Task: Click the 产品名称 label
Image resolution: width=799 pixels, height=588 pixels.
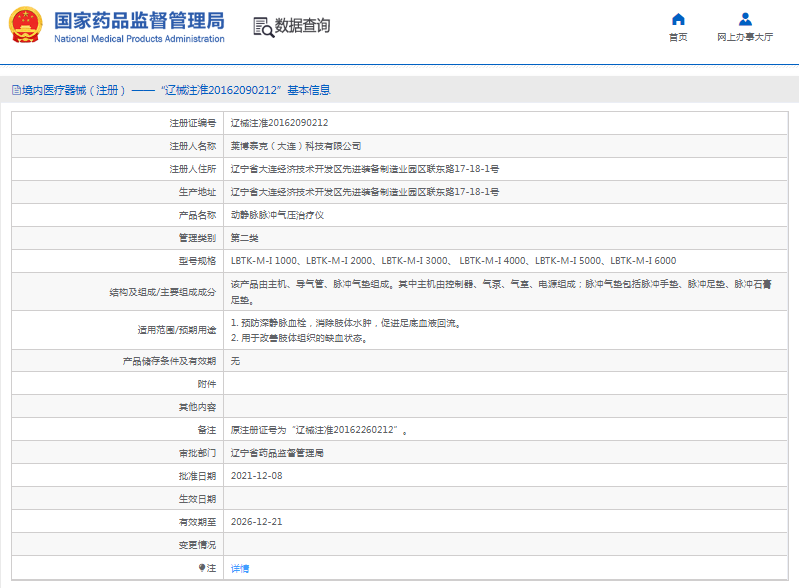Action: 197,215
